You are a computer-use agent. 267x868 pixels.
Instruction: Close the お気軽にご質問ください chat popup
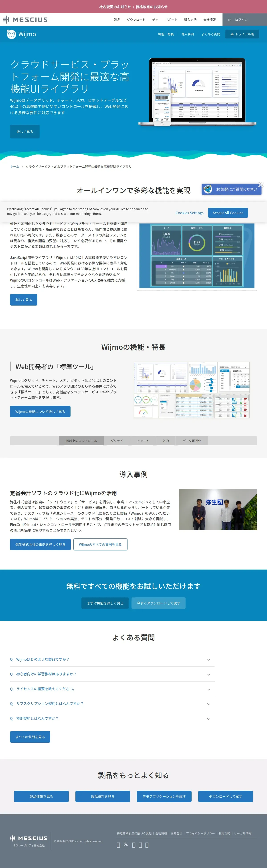tap(261, 185)
